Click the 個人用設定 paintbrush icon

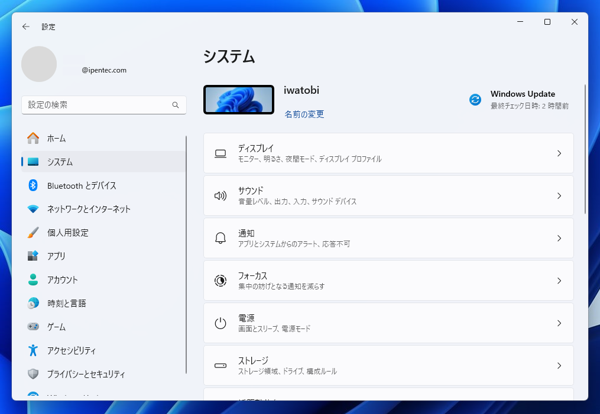point(33,233)
